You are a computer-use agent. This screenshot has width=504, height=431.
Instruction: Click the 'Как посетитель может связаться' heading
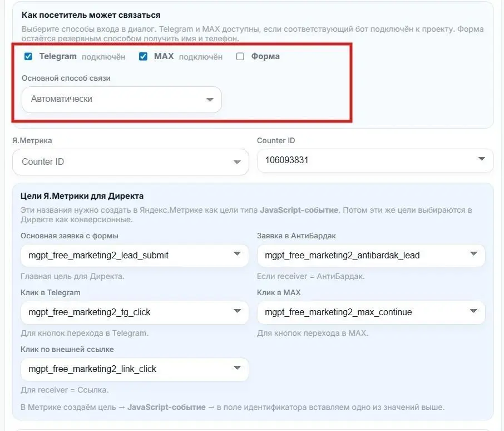click(x=91, y=15)
